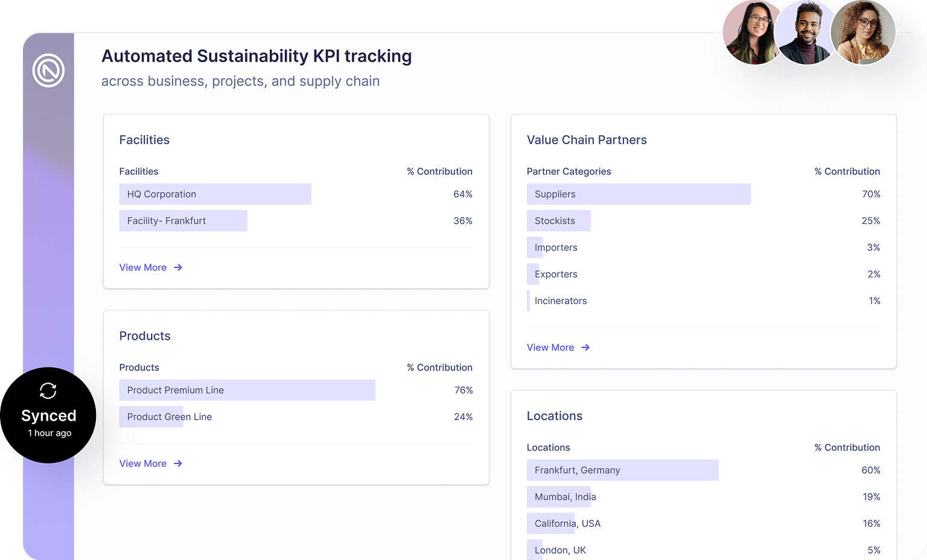Open View More under Facilities card

tap(143, 267)
